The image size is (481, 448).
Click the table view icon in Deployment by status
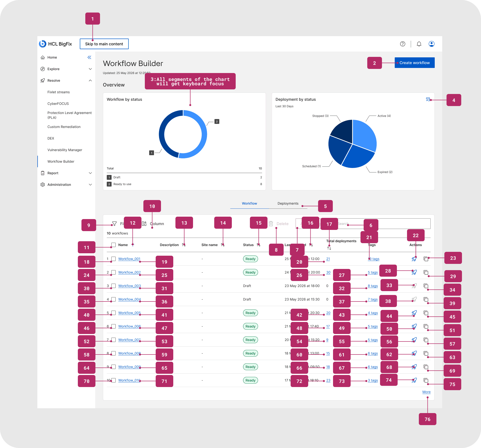428,100
